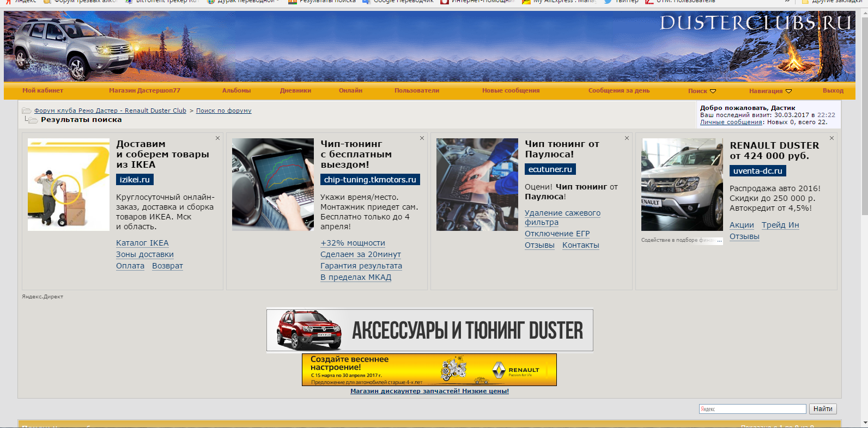Image resolution: width=868 pixels, height=428 pixels.
Task: Close the IKEA delivery ad
Action: (x=217, y=138)
